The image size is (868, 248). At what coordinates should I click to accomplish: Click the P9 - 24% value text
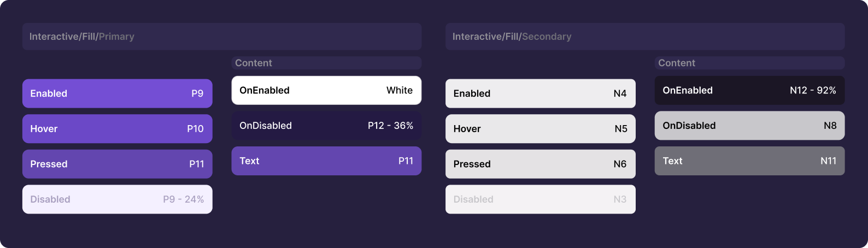183,199
